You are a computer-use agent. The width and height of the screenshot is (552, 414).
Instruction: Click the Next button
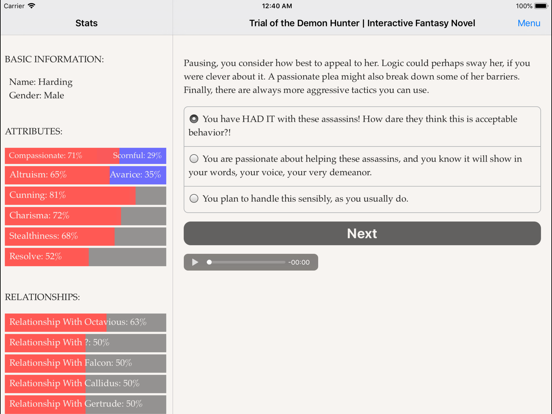pos(362,233)
